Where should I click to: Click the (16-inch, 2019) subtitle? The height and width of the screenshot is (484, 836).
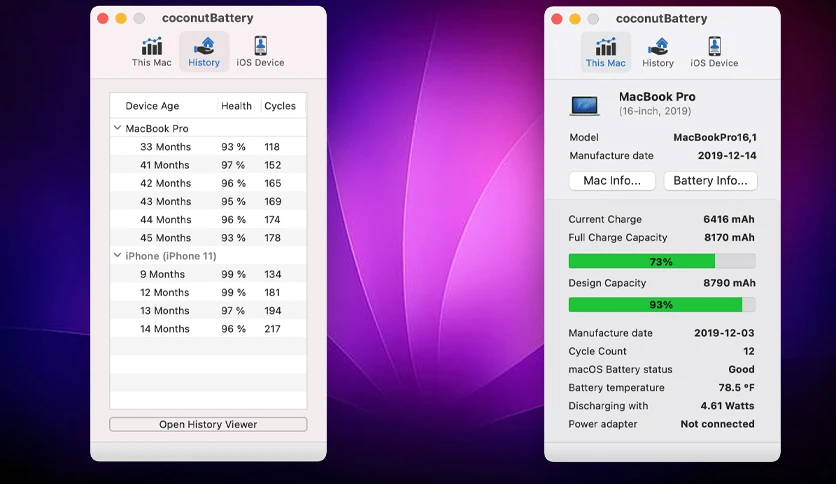655,111
